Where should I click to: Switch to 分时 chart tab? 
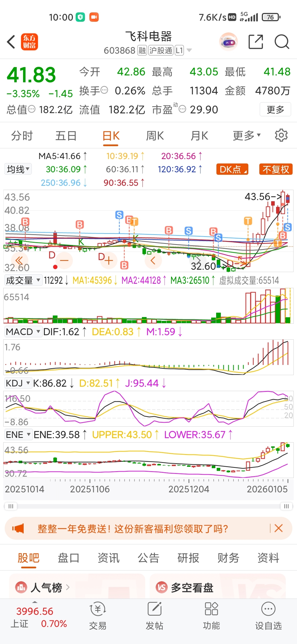click(x=22, y=135)
